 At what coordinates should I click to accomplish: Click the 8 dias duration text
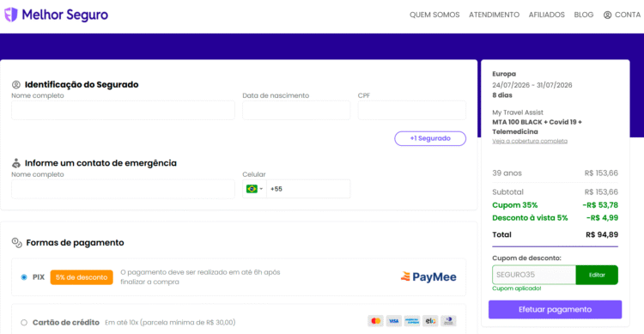click(x=502, y=95)
